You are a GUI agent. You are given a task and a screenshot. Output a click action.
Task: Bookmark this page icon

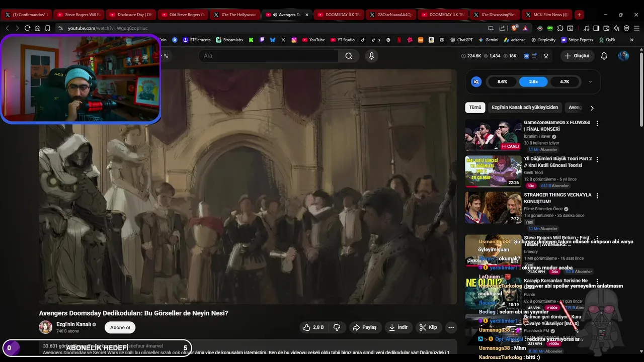47,28
